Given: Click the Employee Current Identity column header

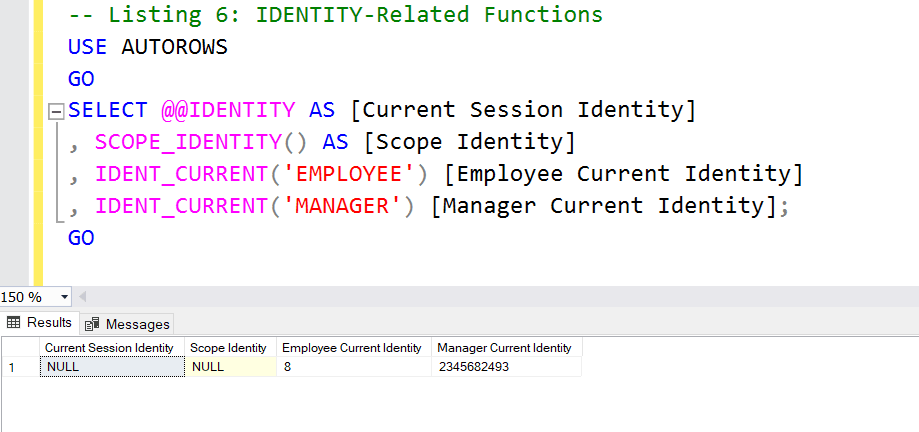Looking at the screenshot, I should (352, 348).
